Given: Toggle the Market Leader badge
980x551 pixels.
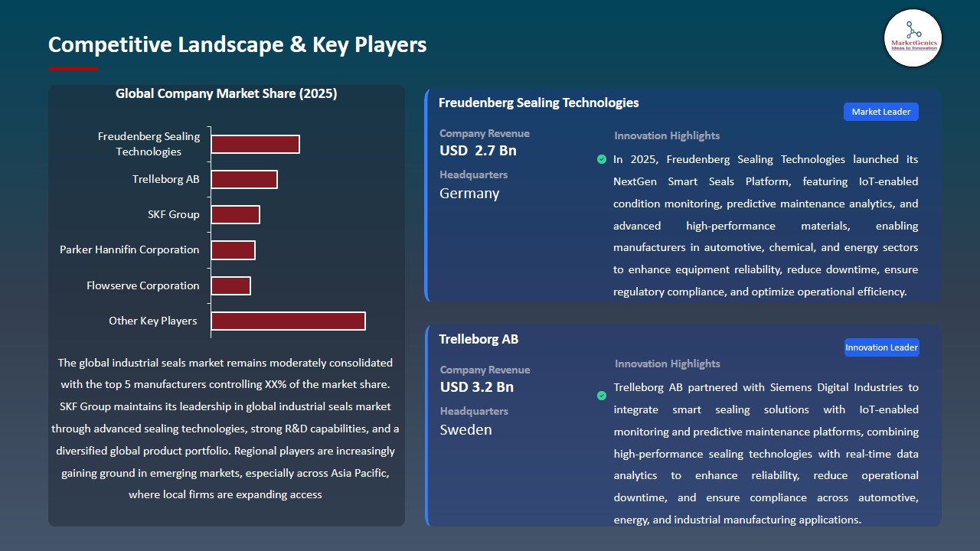Looking at the screenshot, I should 880,111.
